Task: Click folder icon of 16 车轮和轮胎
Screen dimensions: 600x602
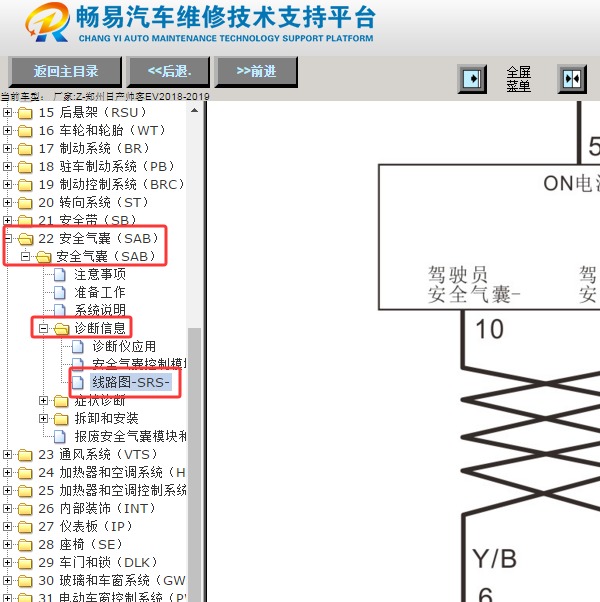Action: coord(25,131)
